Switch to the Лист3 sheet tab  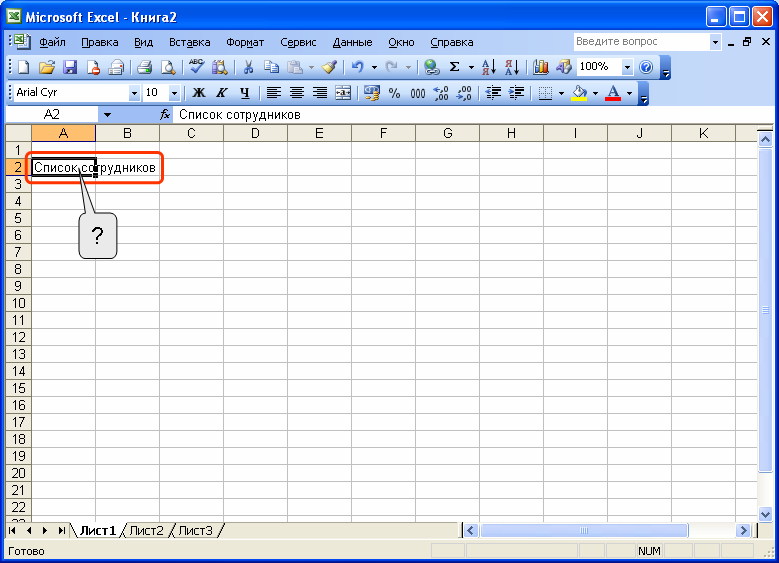[x=195, y=531]
